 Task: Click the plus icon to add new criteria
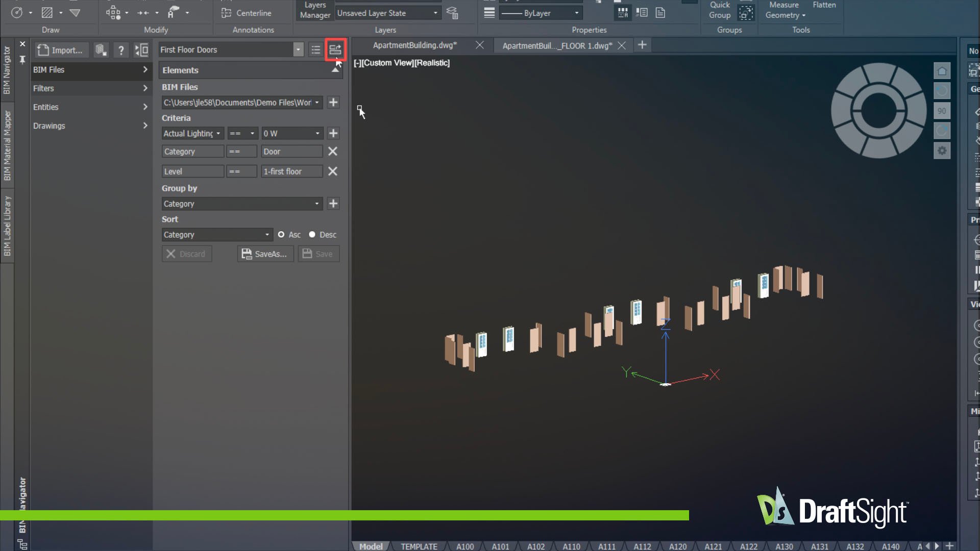[x=333, y=133]
